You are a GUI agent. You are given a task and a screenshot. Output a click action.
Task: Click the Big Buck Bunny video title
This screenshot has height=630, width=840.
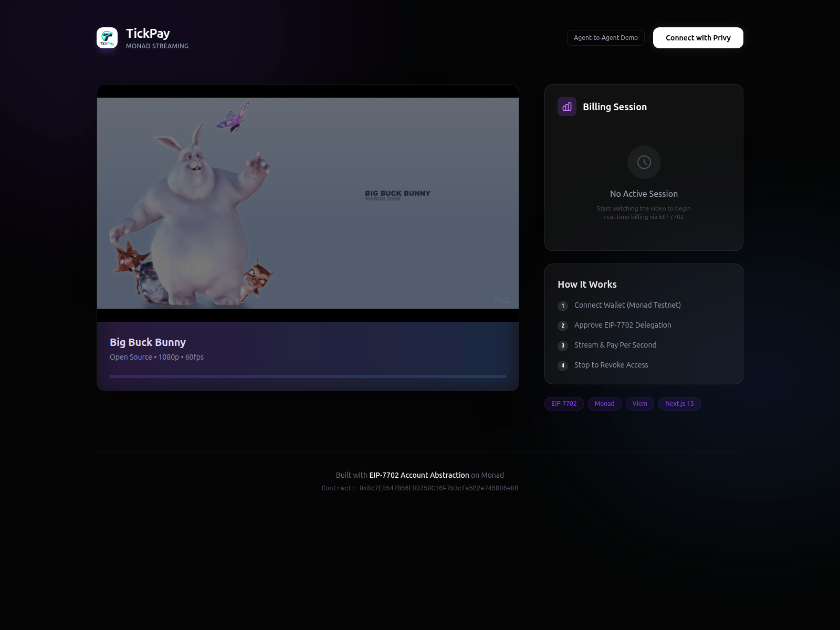tap(148, 342)
